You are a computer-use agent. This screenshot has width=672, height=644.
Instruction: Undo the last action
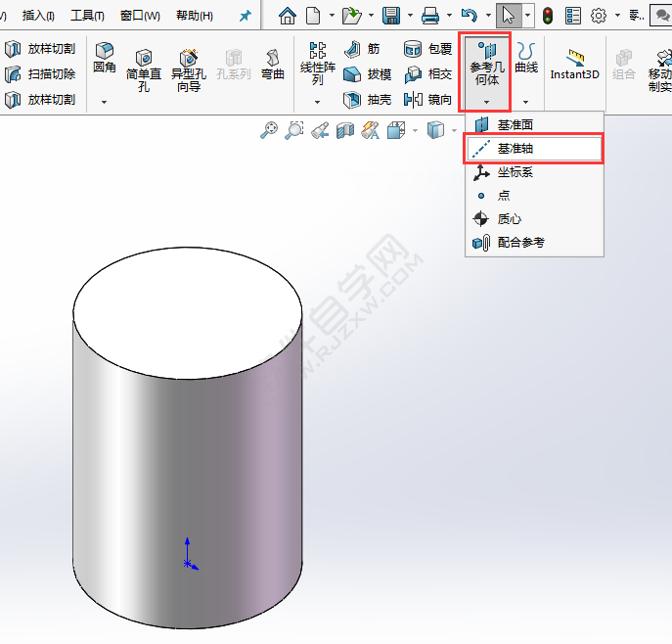[470, 16]
